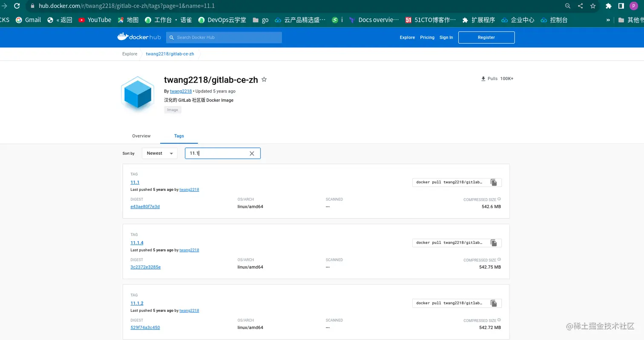
Task: Open the 企业中心 bookmark
Action: pos(517,20)
